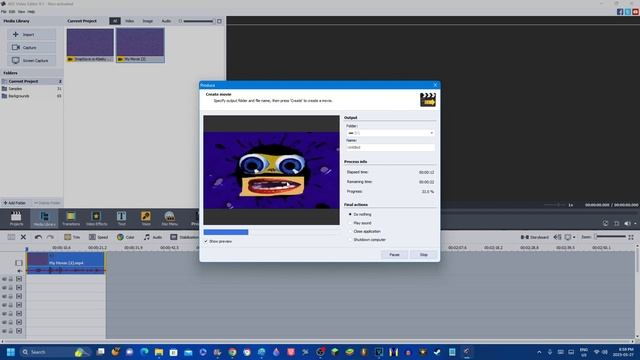Toggle the main video track checkbox
The width and height of the screenshot is (640, 360).
coord(19,263)
